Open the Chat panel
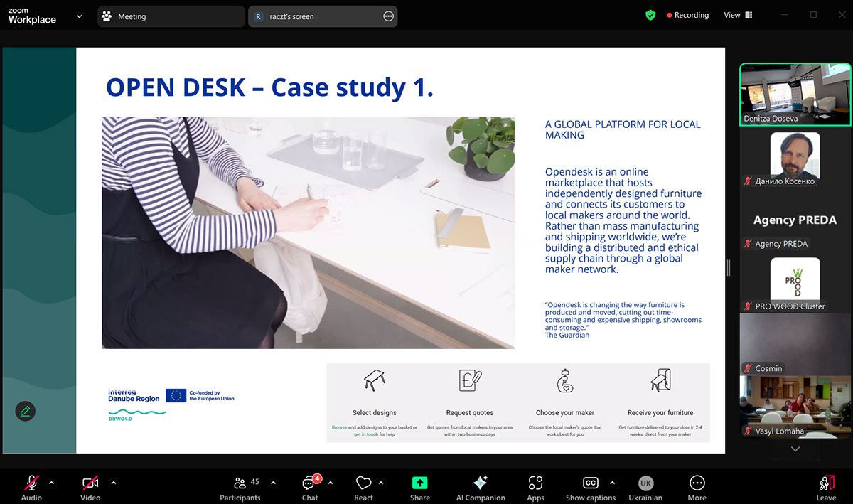853x504 pixels. [310, 488]
